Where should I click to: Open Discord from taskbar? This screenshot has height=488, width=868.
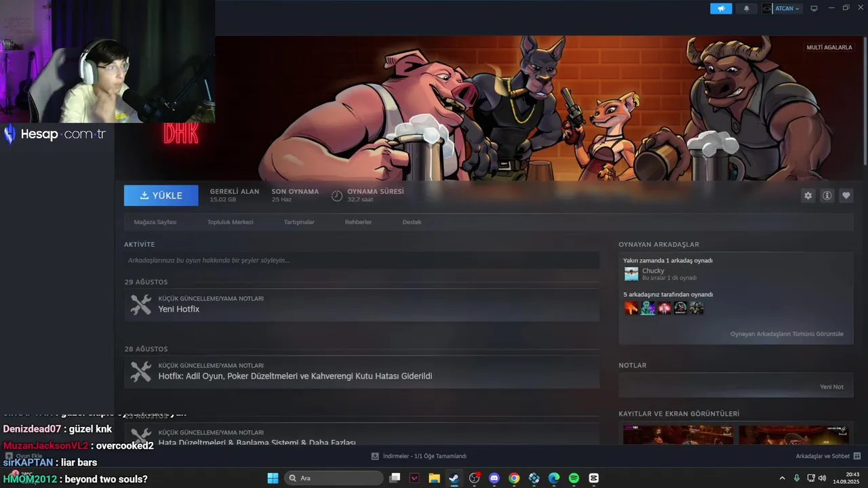point(494,479)
